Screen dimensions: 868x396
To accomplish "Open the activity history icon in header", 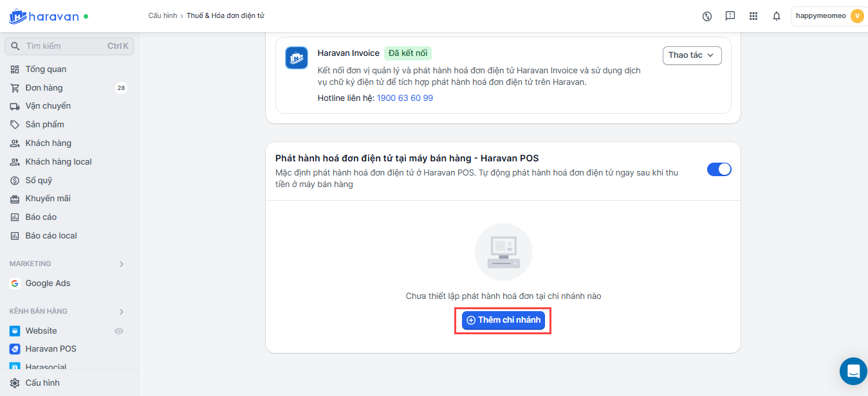I will [x=707, y=16].
